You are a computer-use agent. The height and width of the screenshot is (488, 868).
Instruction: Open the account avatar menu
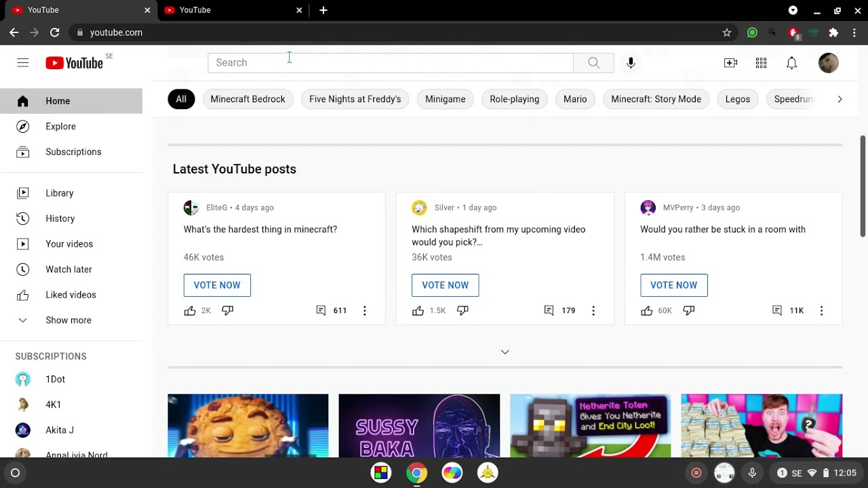point(828,63)
